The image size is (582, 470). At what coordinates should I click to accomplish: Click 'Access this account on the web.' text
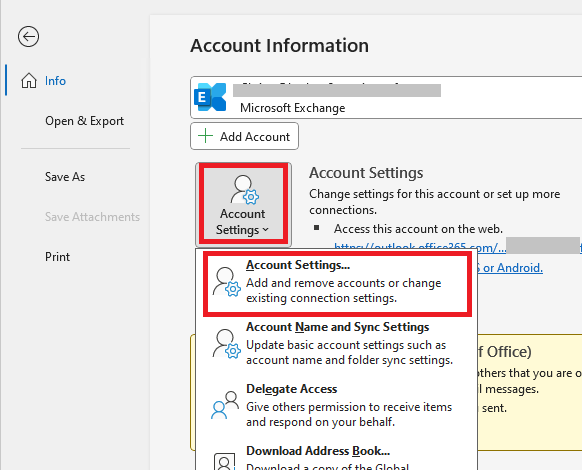click(x=418, y=229)
